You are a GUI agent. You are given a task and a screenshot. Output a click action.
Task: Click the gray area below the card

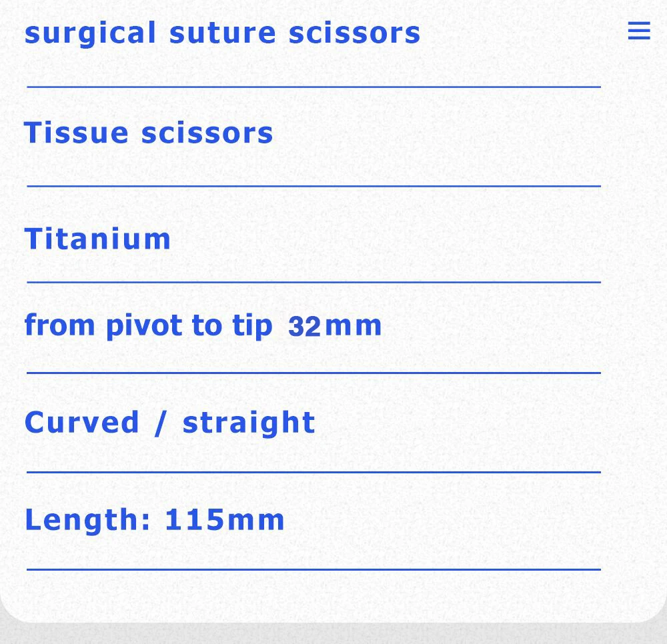[333, 634]
